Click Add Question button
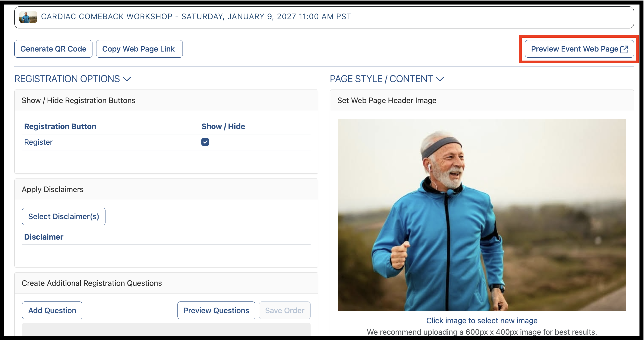 pyautogui.click(x=52, y=310)
